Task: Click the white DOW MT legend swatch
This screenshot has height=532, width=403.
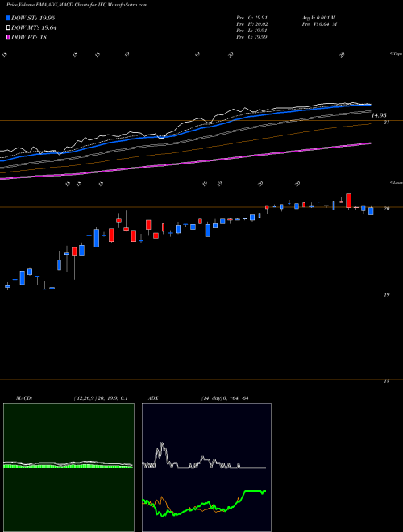Action: pyautogui.click(x=9, y=28)
